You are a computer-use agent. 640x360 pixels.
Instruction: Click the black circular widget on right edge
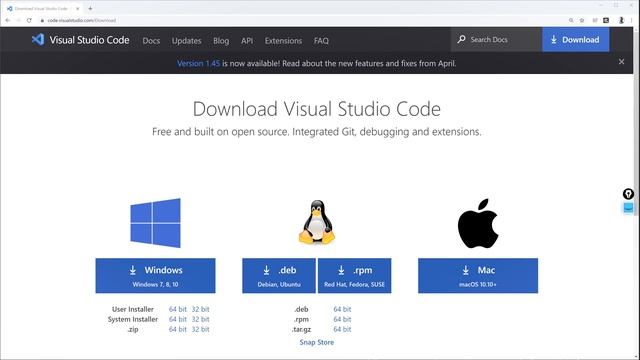tap(628, 194)
